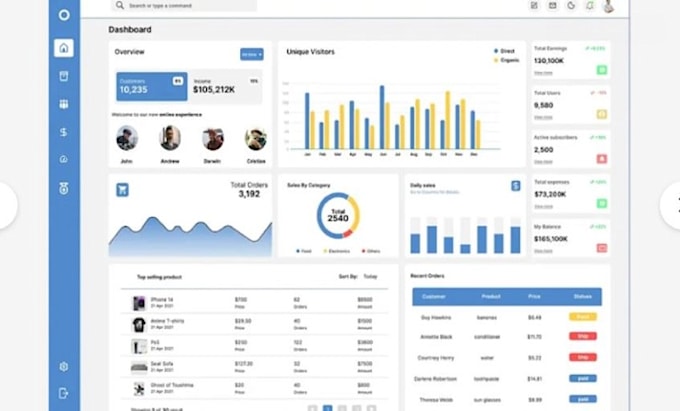Click the search command input field
Screen dimensions: 680x411
(x=184, y=6)
